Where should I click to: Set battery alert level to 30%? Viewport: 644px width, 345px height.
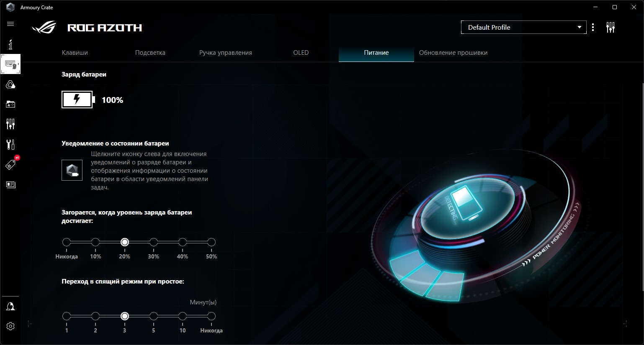point(154,242)
